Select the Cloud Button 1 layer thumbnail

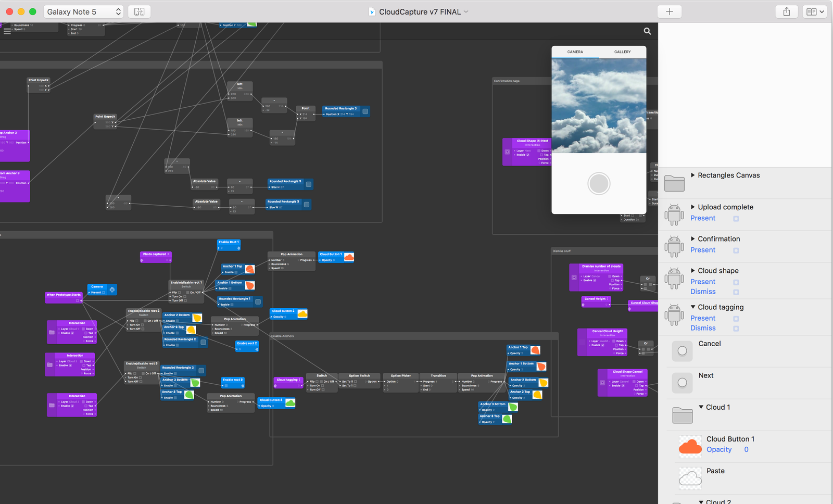click(x=690, y=447)
